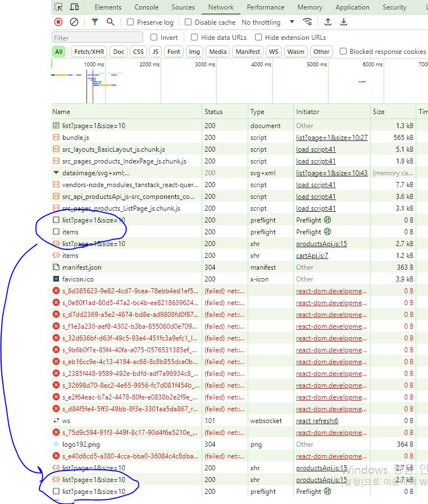The height and width of the screenshot is (504, 428).
Task: Open list?page=1&size=10:27 initiator link
Action: (331, 138)
